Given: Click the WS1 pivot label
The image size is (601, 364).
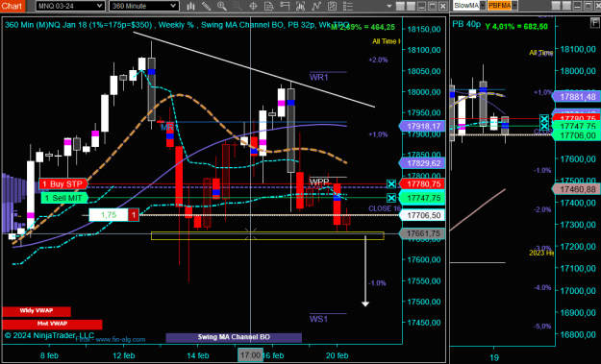Looking at the screenshot, I should 319,319.
